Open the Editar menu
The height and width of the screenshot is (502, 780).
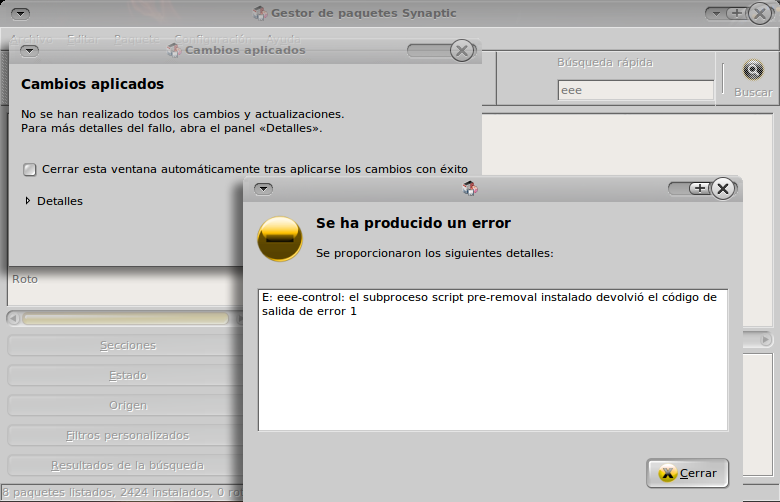point(83,39)
